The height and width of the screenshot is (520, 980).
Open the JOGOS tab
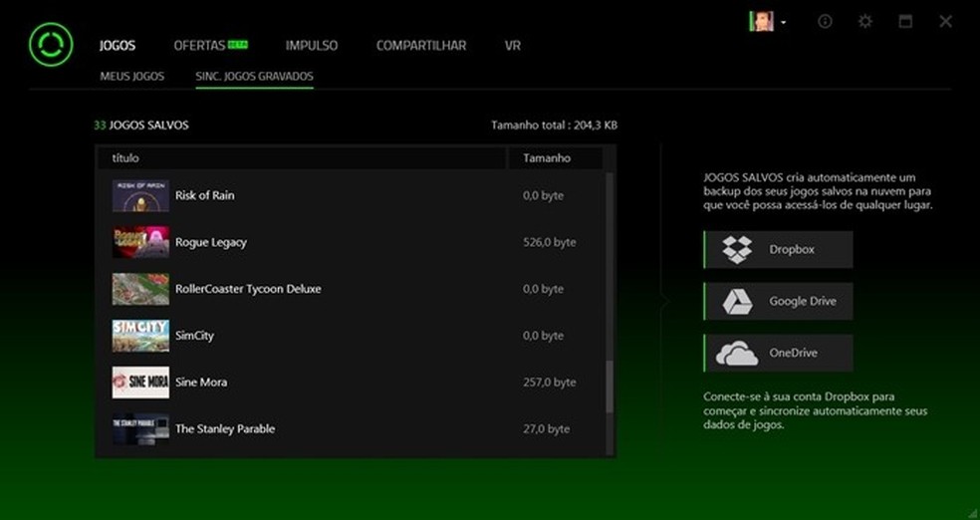(117, 46)
